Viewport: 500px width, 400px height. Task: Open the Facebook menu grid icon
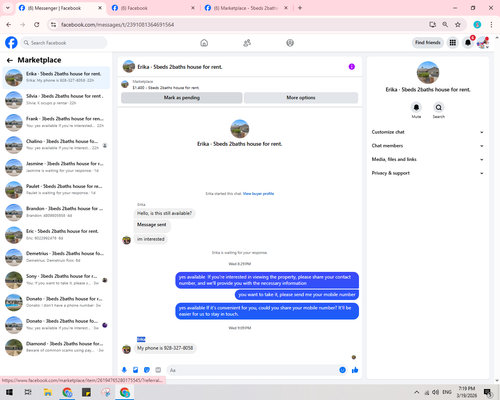[x=453, y=43]
